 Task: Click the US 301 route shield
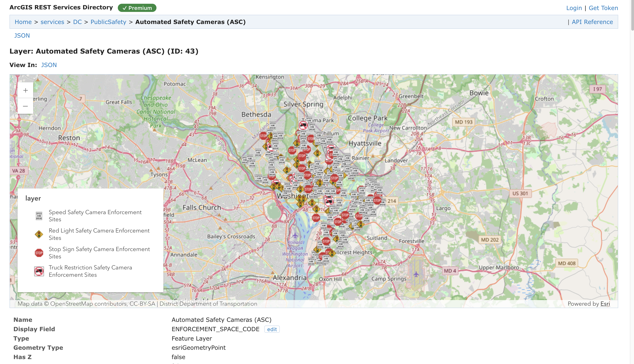tap(520, 193)
